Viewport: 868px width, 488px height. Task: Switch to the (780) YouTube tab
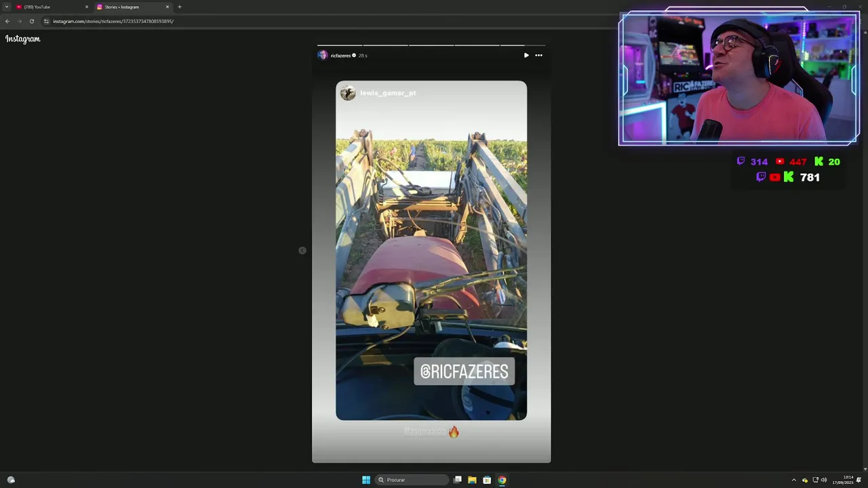click(52, 7)
